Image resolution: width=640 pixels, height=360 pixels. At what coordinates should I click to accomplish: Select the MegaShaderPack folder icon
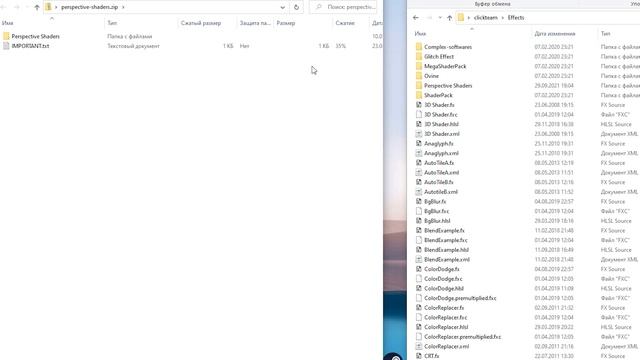coord(419,66)
